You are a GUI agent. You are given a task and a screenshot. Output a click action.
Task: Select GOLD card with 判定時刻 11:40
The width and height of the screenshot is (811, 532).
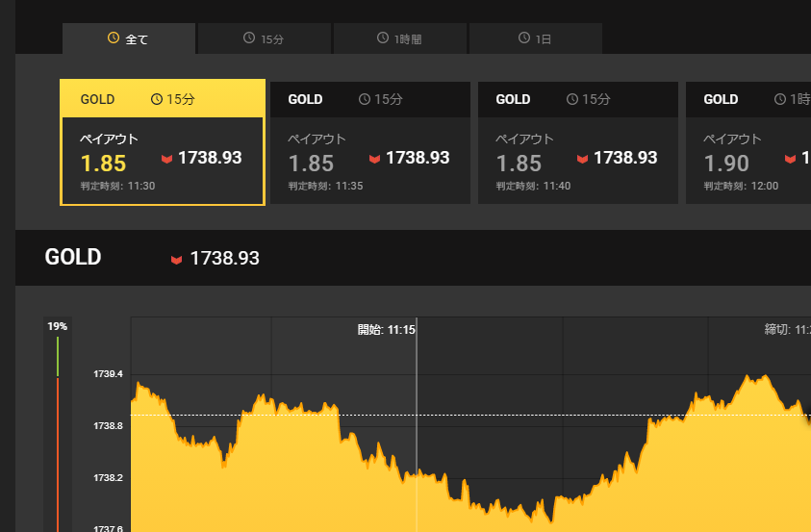(577, 142)
